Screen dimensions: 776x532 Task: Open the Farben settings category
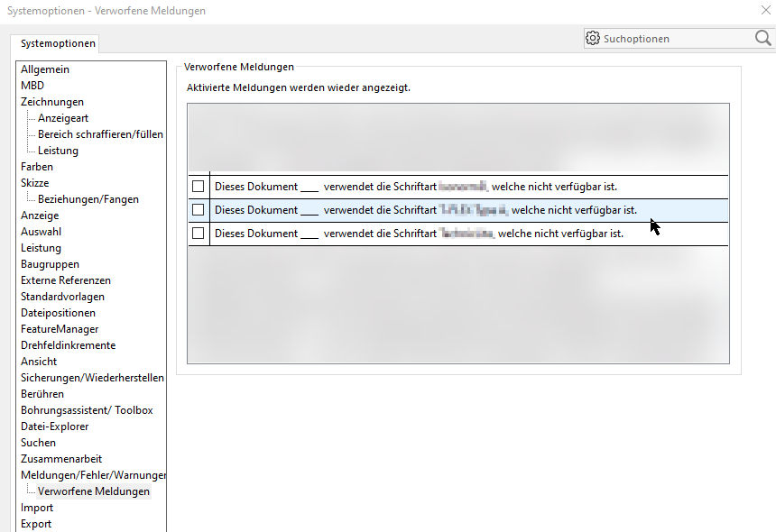(37, 167)
